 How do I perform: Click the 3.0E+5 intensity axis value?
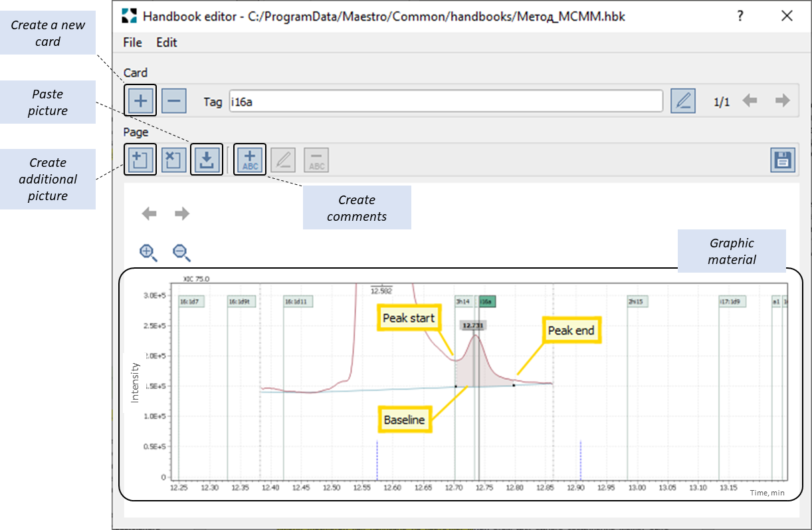coord(155,295)
